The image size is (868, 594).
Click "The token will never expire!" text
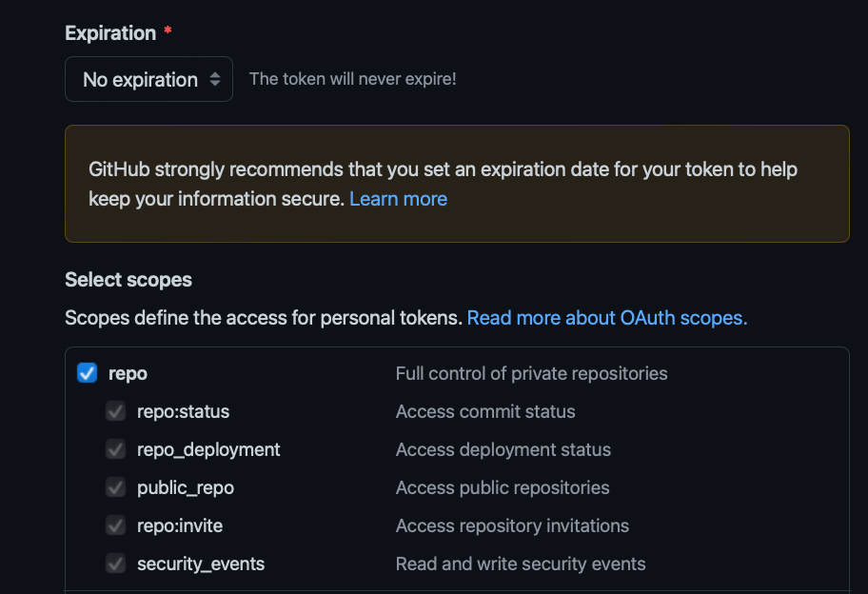(352, 78)
